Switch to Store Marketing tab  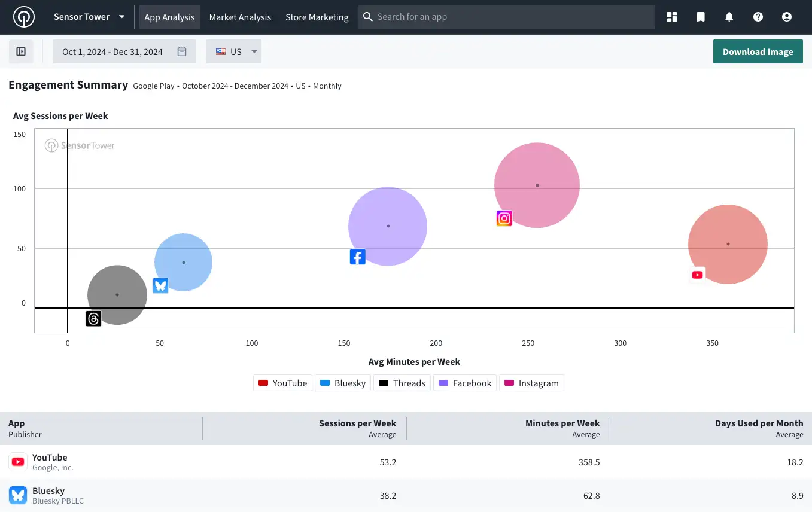pyautogui.click(x=317, y=17)
